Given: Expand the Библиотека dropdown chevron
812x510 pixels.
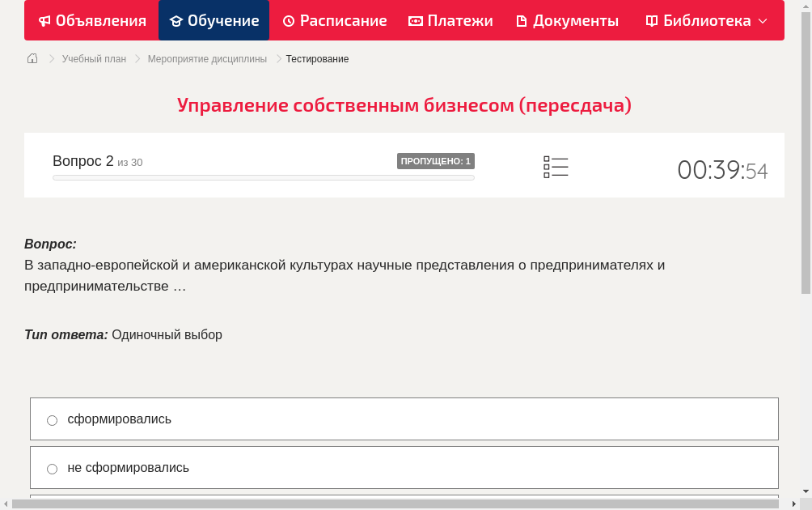Looking at the screenshot, I should coord(763,21).
